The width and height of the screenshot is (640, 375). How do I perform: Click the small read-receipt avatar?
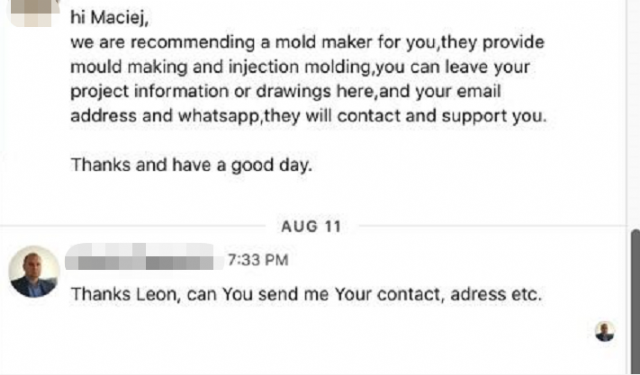click(605, 331)
